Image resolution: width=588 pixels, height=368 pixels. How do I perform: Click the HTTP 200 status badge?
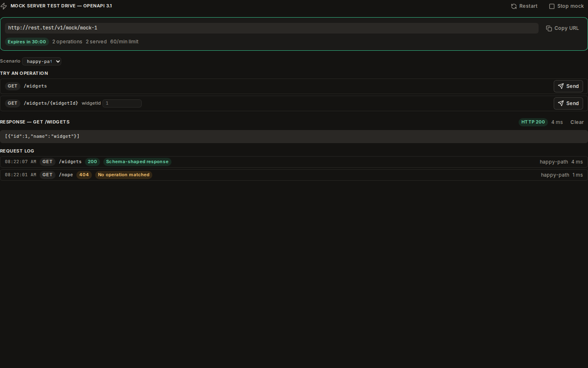coord(533,122)
